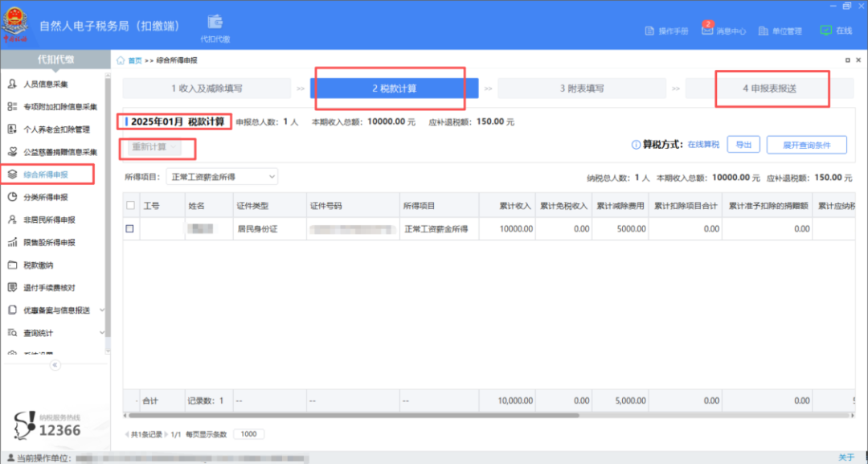Screen dimensions: 868x464
Task: Go to step 4 申报表报送 tab
Action: pyautogui.click(x=772, y=88)
